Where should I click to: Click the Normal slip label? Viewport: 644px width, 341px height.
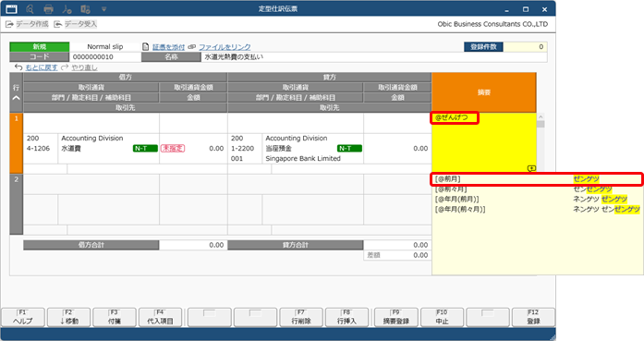tap(105, 47)
